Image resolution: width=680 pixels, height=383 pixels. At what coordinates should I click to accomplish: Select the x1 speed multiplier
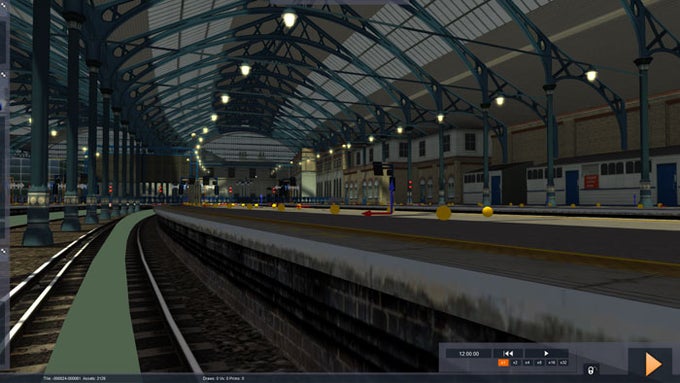pyautogui.click(x=503, y=363)
